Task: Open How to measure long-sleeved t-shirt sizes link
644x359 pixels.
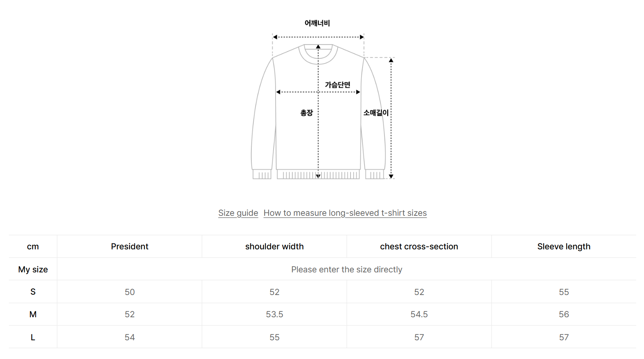Action: 345,213
